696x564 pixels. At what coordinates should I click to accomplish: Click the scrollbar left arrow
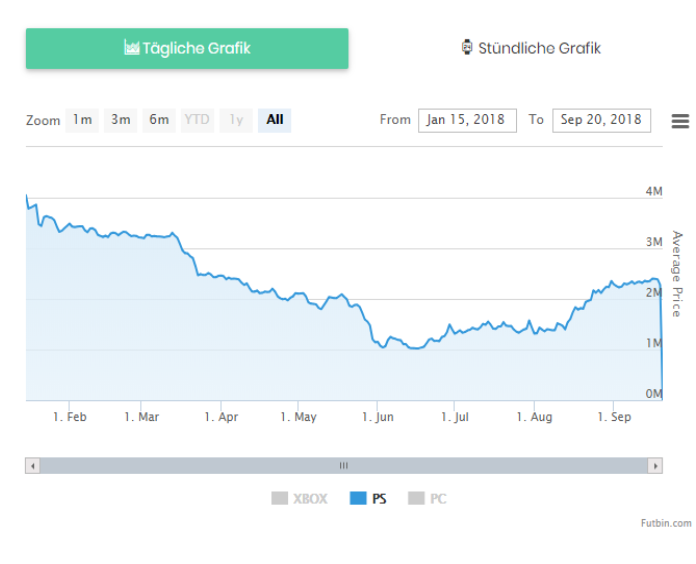[x=32, y=466]
